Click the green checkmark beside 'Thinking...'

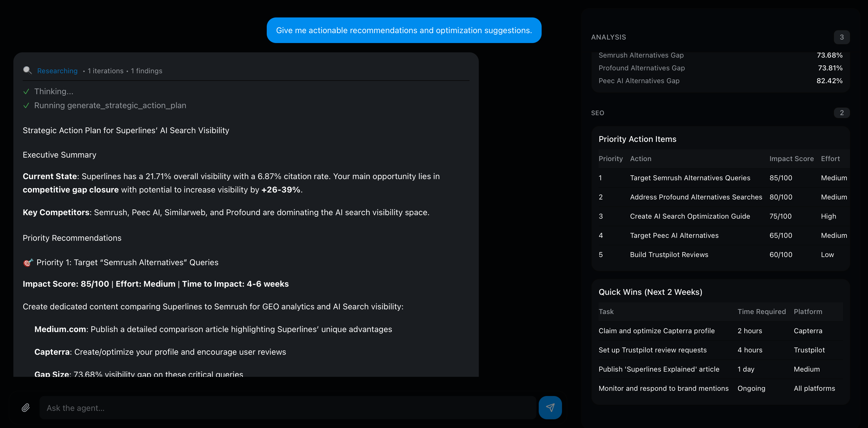pyautogui.click(x=27, y=91)
